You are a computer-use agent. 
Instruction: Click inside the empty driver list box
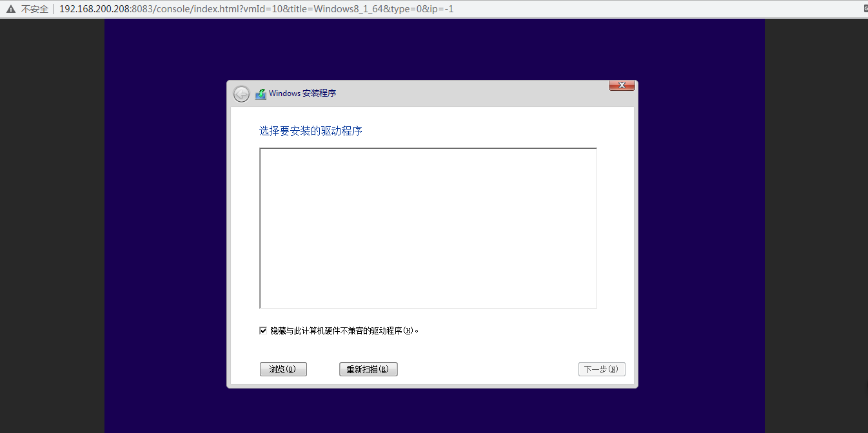[428, 228]
